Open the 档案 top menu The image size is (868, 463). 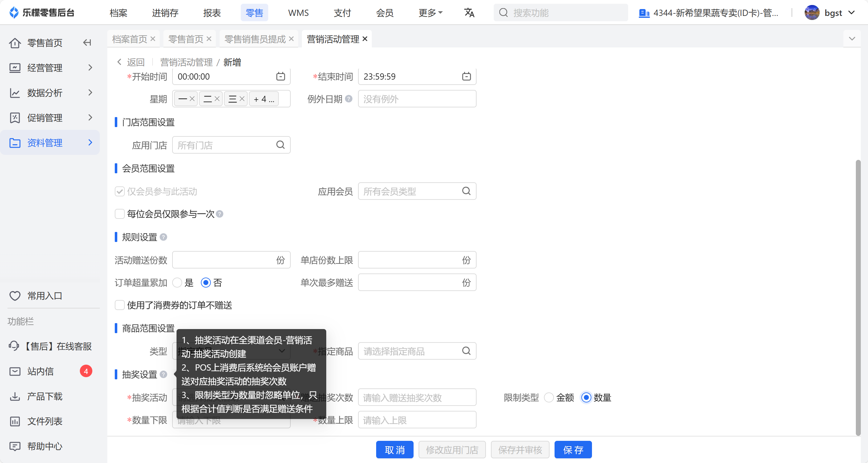point(119,13)
